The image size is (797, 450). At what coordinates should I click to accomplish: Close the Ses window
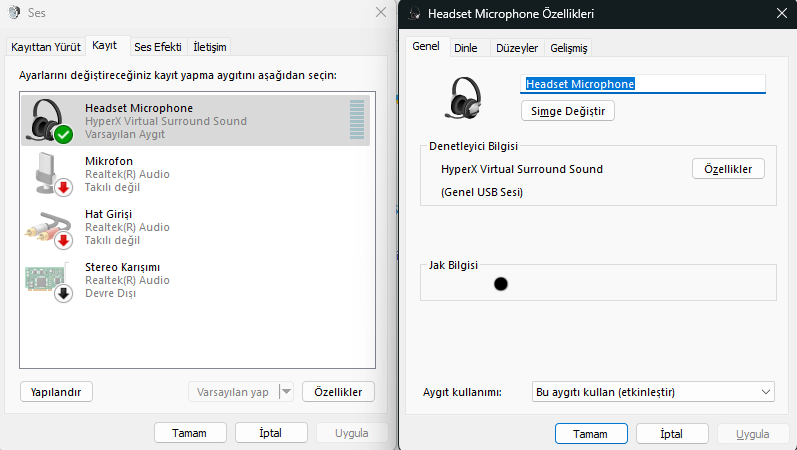coord(381,12)
